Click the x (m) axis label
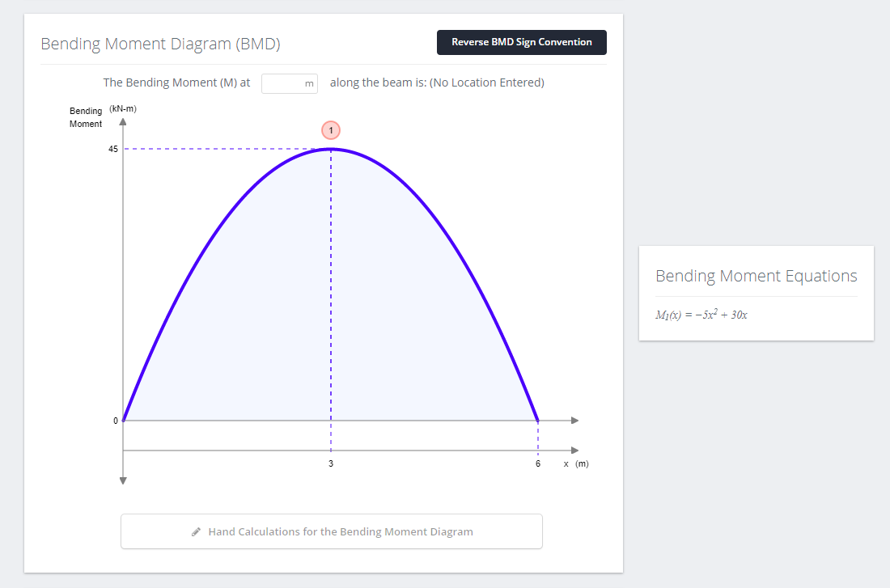Image resolution: width=890 pixels, height=588 pixels. point(576,464)
